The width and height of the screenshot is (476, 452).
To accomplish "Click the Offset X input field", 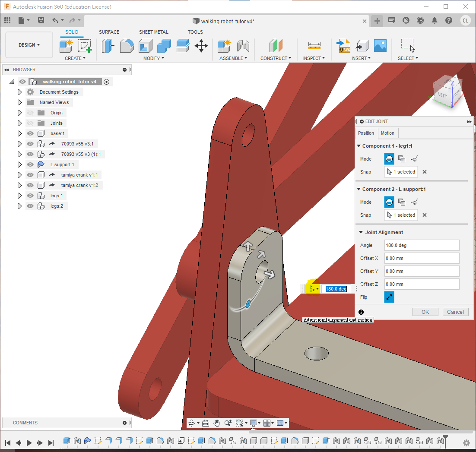I will coord(422,258).
